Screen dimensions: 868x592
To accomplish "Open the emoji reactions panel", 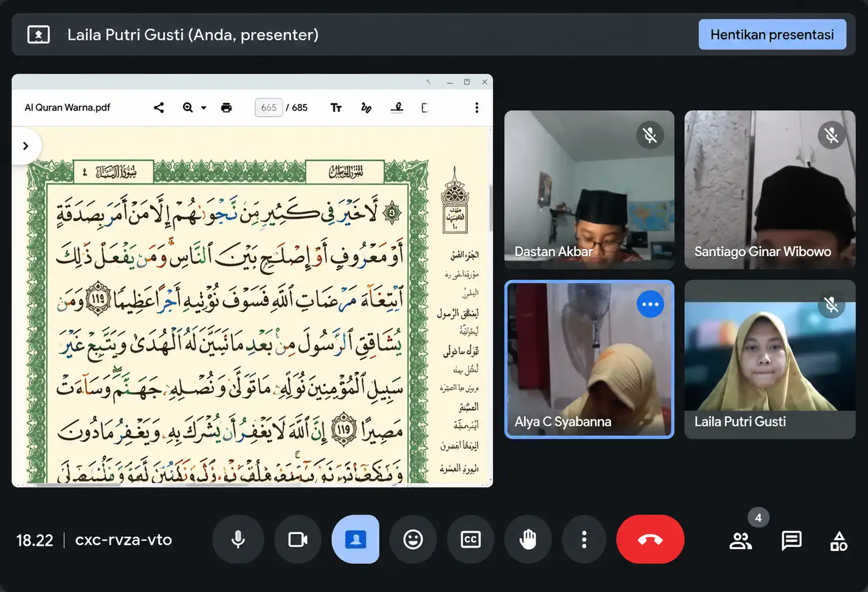I will [413, 539].
